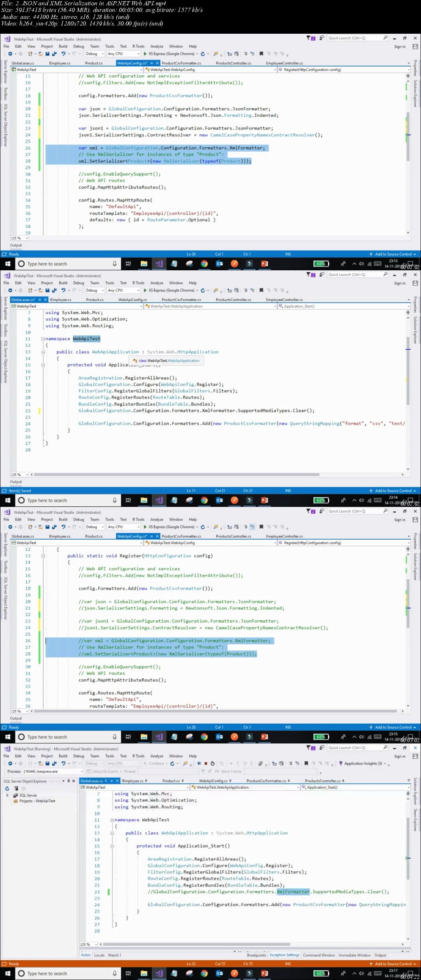Switch to the Locals tab

(99, 955)
